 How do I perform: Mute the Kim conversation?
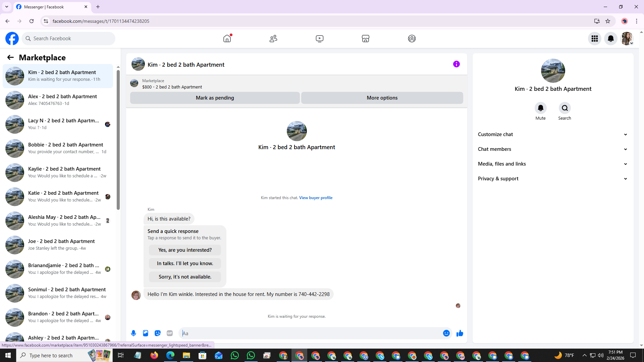[540, 108]
